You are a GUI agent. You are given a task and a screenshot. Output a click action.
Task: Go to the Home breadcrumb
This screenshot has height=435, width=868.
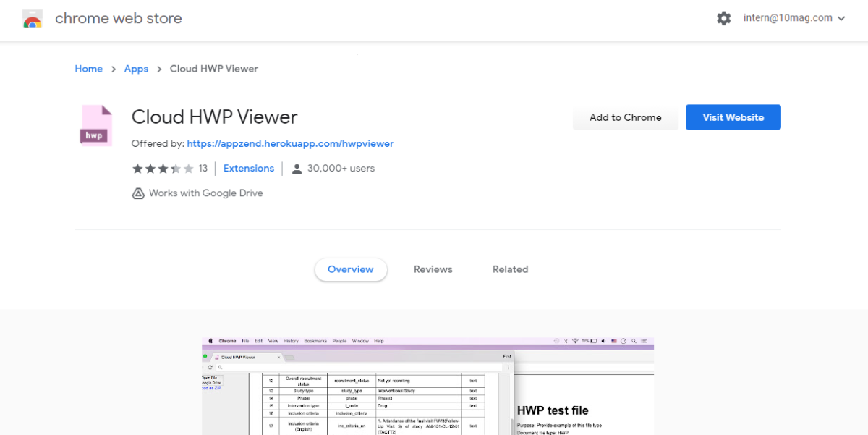[x=89, y=69]
